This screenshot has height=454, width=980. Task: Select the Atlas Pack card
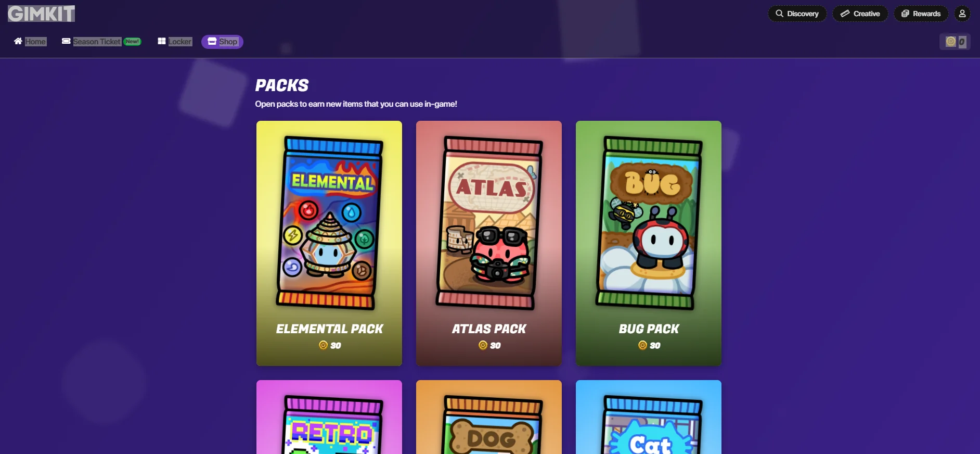(x=489, y=243)
